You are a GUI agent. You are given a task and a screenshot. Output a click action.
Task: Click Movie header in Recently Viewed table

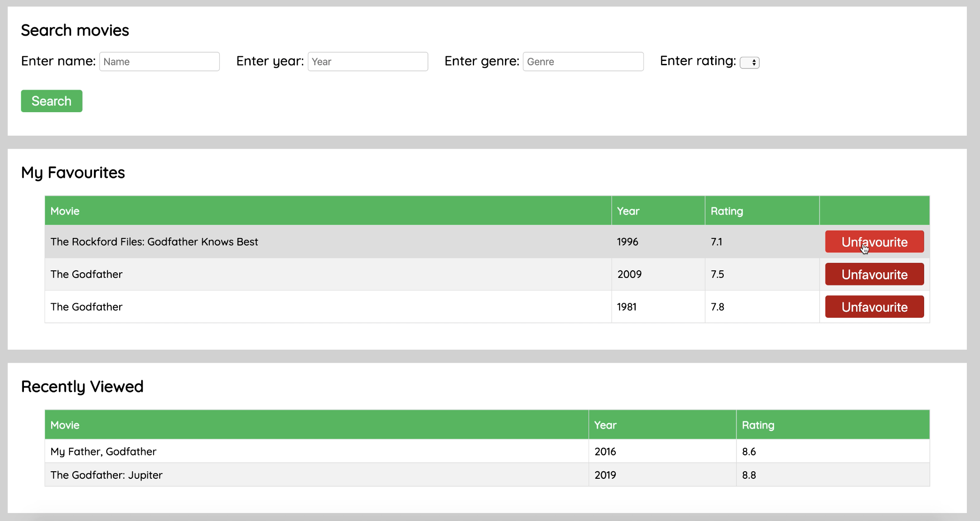tap(65, 425)
